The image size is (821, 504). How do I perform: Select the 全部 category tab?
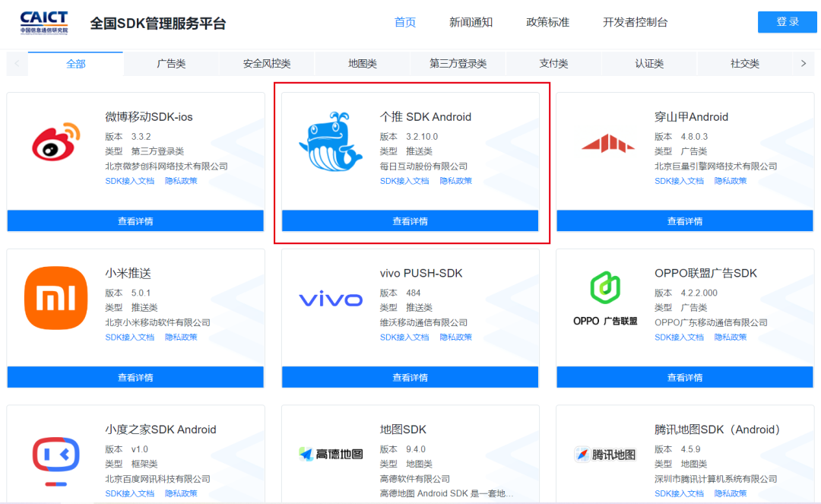(x=75, y=64)
